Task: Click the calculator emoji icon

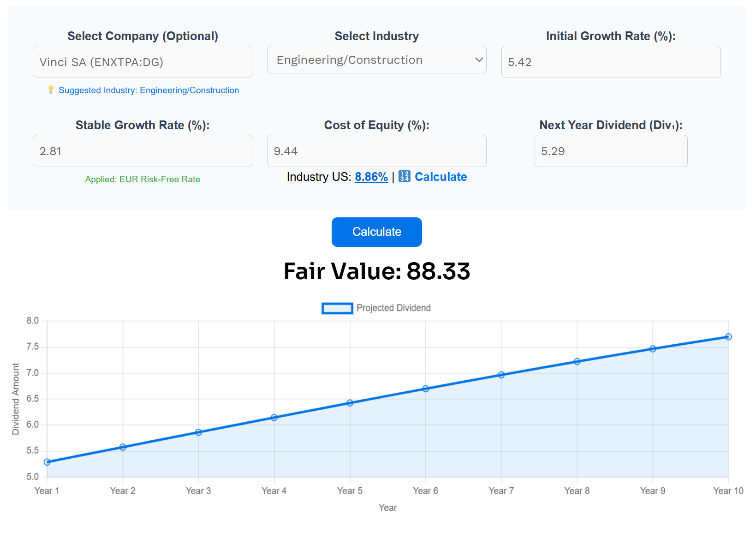Action: pyautogui.click(x=404, y=176)
